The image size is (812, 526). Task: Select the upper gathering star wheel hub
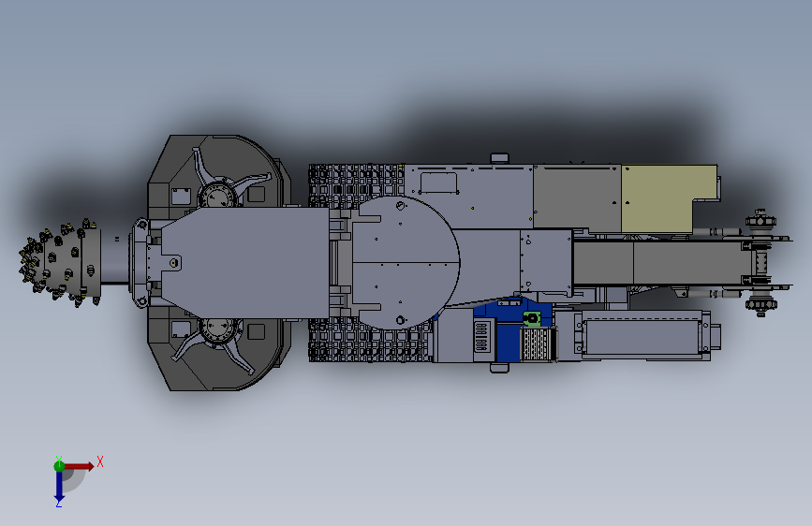pos(217,194)
